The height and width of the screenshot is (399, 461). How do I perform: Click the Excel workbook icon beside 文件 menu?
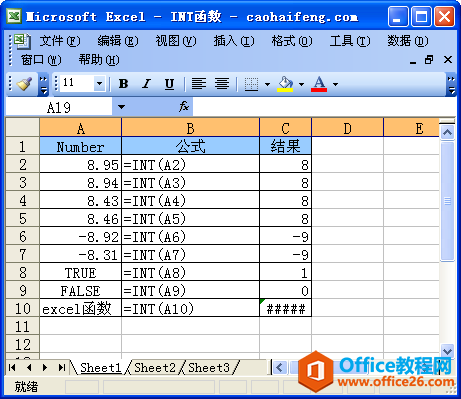[x=22, y=41]
